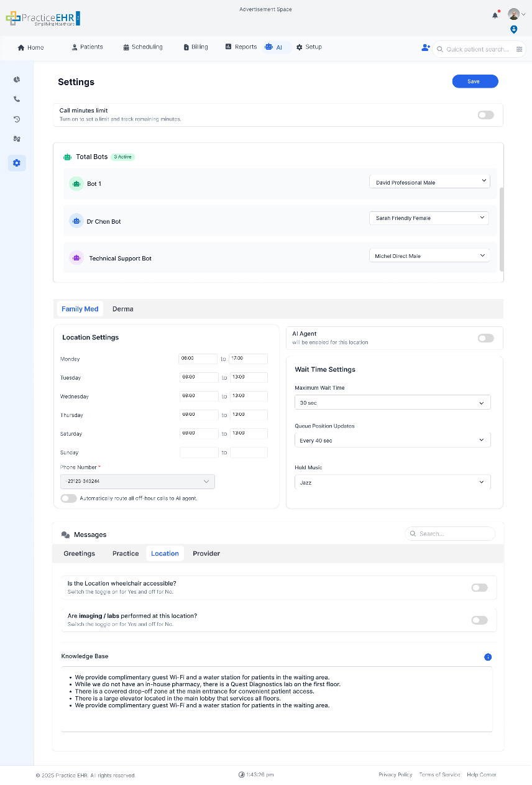Select the phone calls icon in sidebar

(17, 99)
